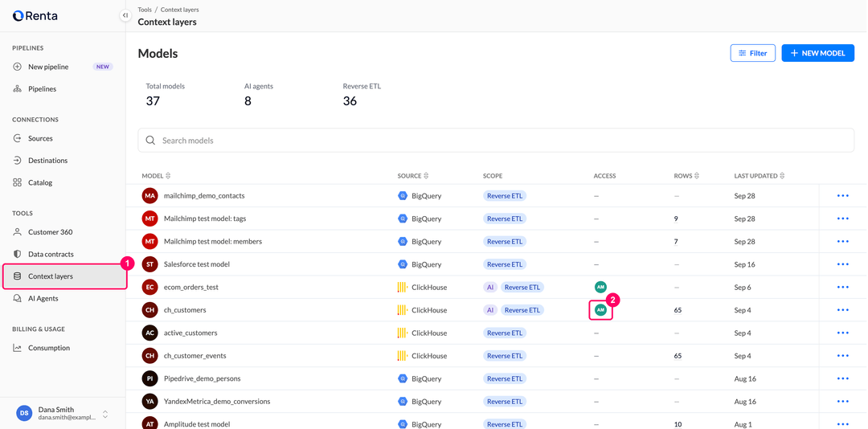Sort by the MODEL column
Viewport: 868px width, 429px height.
coord(156,176)
